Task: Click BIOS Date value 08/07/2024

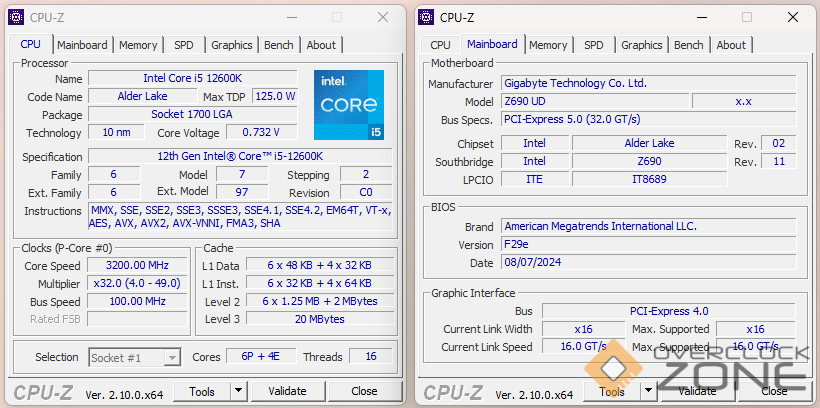Action: (x=648, y=262)
